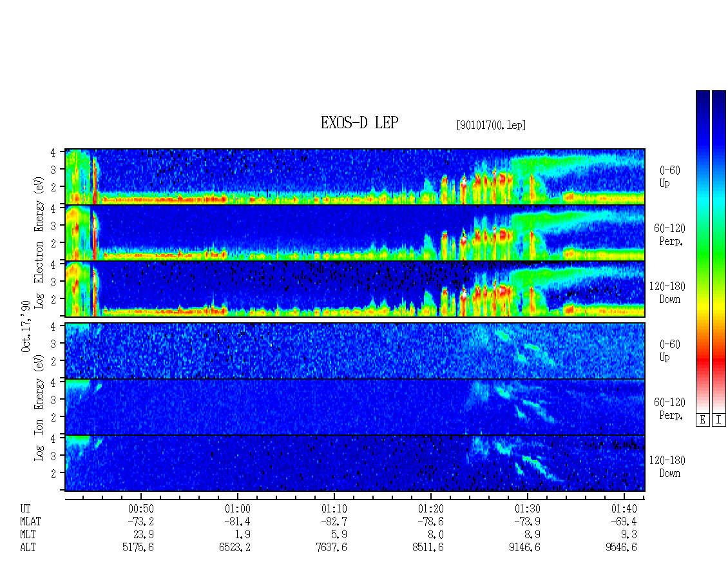Click the ion panel label 0-60 Up
The image size is (728, 564).
click(670, 351)
